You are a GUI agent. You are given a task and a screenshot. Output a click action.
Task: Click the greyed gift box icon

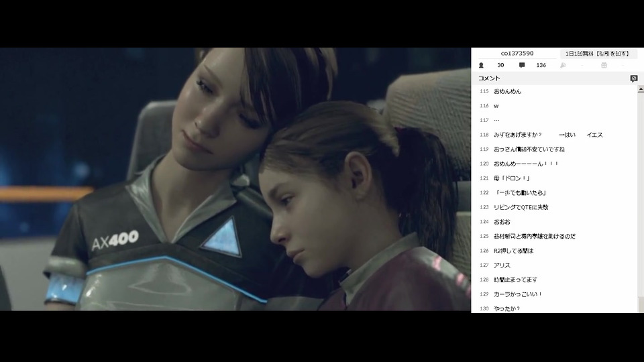[x=604, y=65]
